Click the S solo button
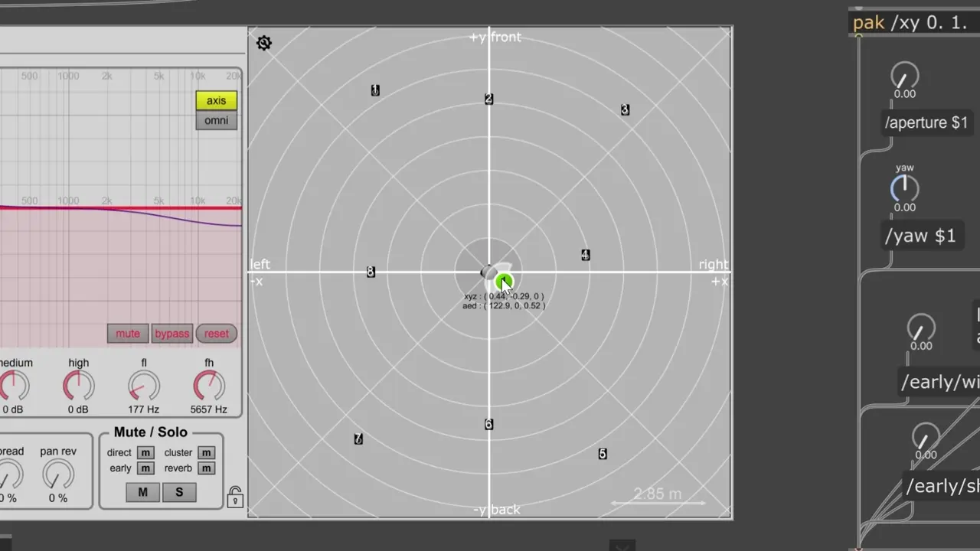The image size is (980, 551). pos(179,492)
